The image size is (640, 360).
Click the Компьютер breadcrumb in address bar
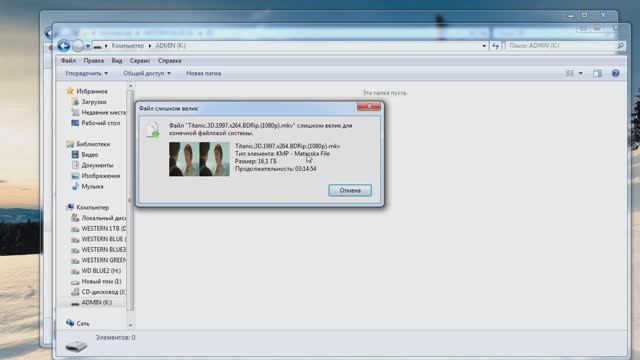tap(128, 46)
